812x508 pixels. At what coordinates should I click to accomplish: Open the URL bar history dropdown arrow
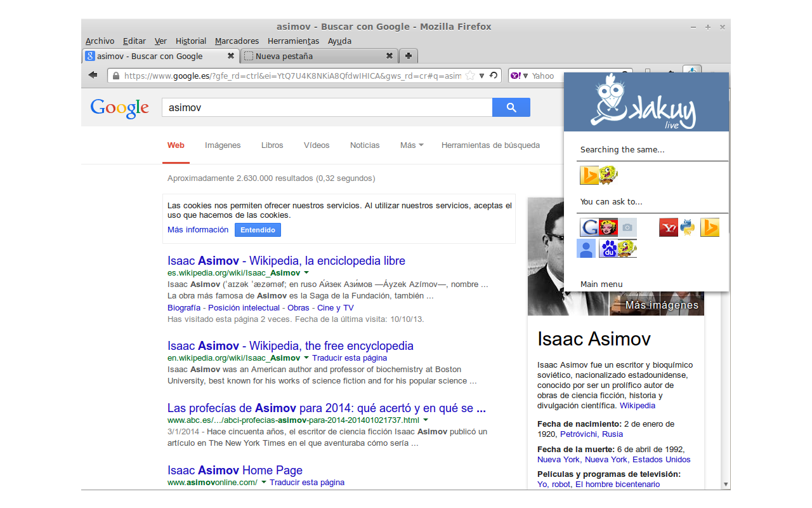click(x=481, y=76)
